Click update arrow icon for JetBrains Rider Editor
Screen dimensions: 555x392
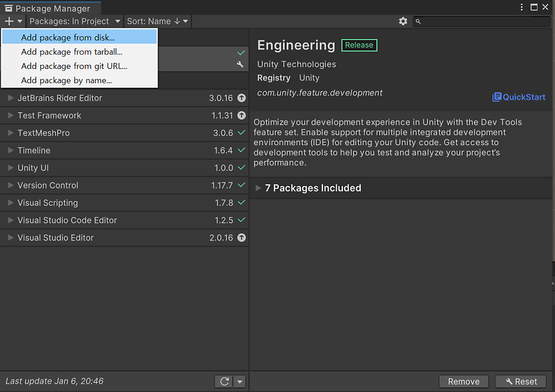[x=241, y=98]
